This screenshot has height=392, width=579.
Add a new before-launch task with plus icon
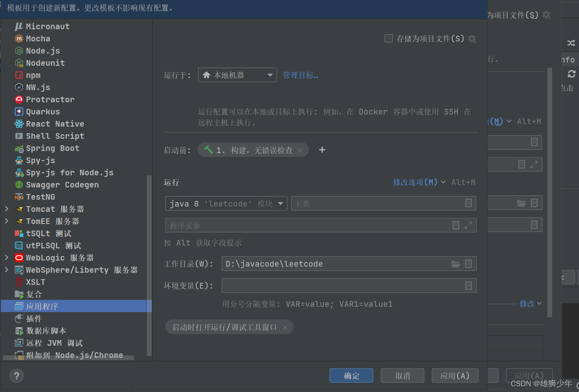(x=322, y=150)
